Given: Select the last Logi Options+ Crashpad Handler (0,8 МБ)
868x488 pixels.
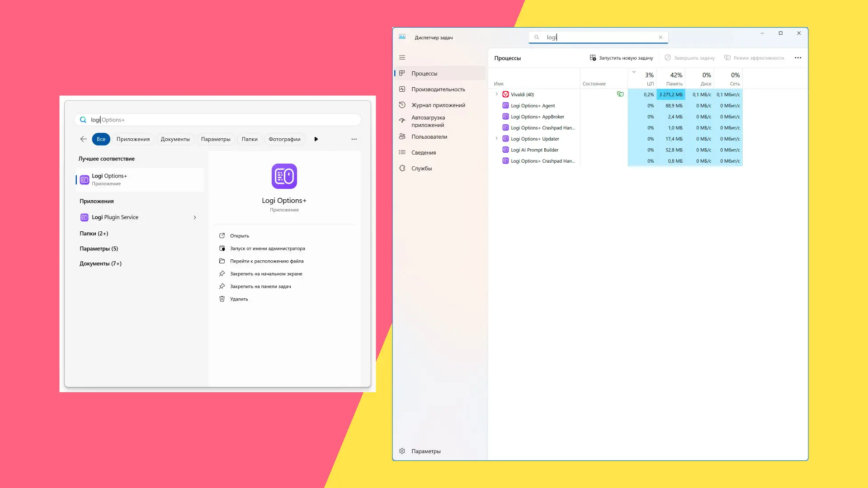Looking at the screenshot, I should 617,161.
